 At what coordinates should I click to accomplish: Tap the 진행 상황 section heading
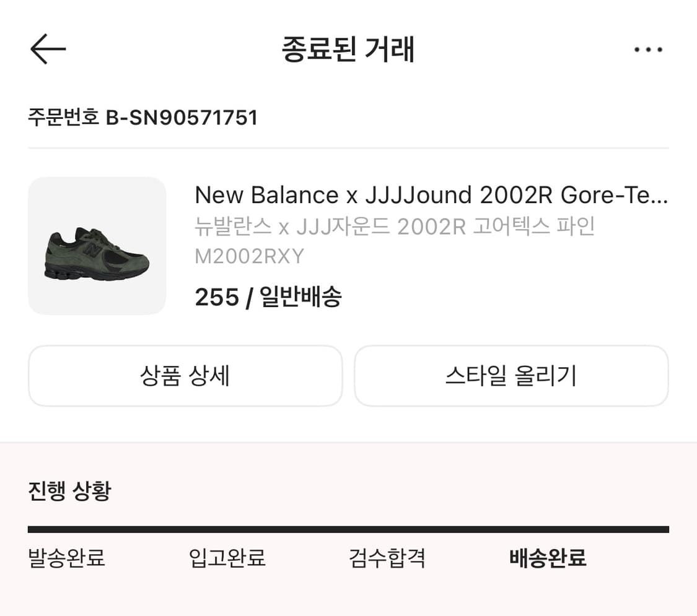point(69,491)
